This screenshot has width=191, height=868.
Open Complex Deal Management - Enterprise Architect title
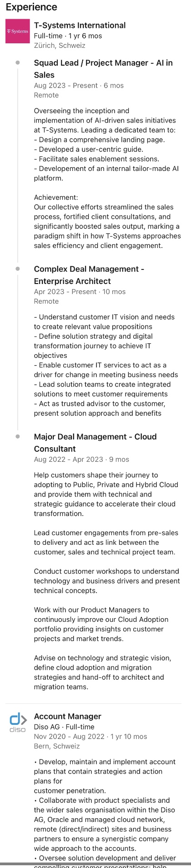(x=89, y=275)
